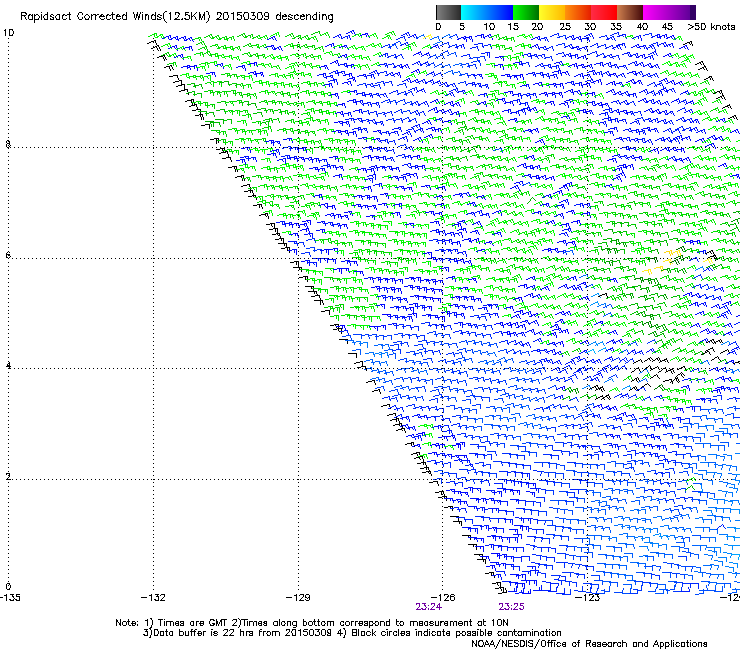Click the note 'Data buffer is 22 hrs'

(x=204, y=633)
